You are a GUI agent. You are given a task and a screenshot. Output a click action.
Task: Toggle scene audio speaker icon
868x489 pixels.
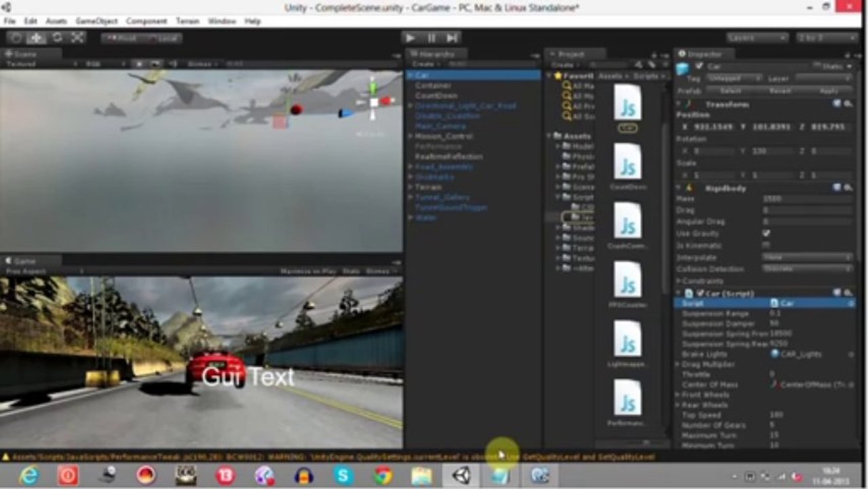click(173, 64)
